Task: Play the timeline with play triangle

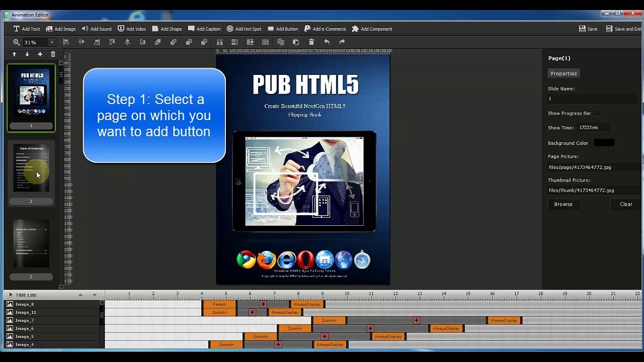Action: [x=11, y=295]
